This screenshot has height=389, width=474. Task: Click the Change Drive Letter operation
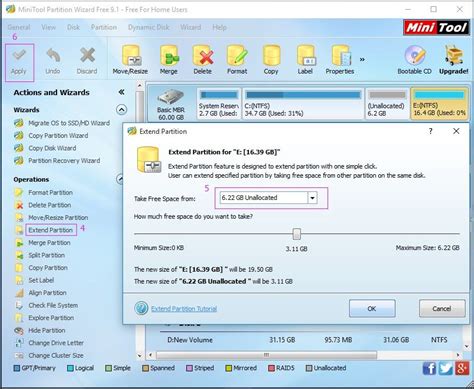56,343
